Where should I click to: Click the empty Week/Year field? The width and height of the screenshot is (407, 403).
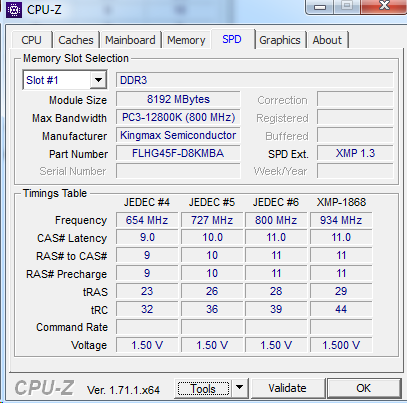tap(355, 171)
